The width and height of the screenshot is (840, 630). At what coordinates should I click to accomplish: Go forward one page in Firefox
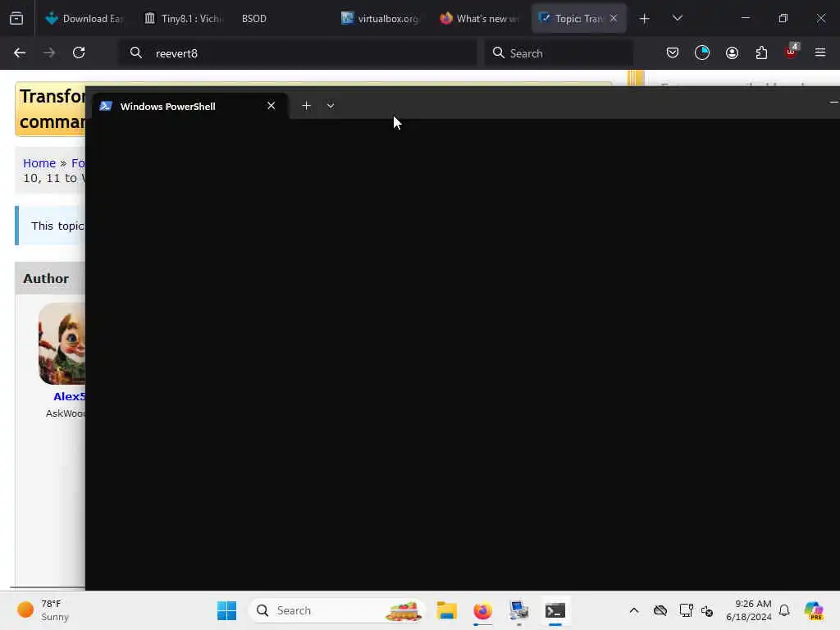tap(49, 52)
